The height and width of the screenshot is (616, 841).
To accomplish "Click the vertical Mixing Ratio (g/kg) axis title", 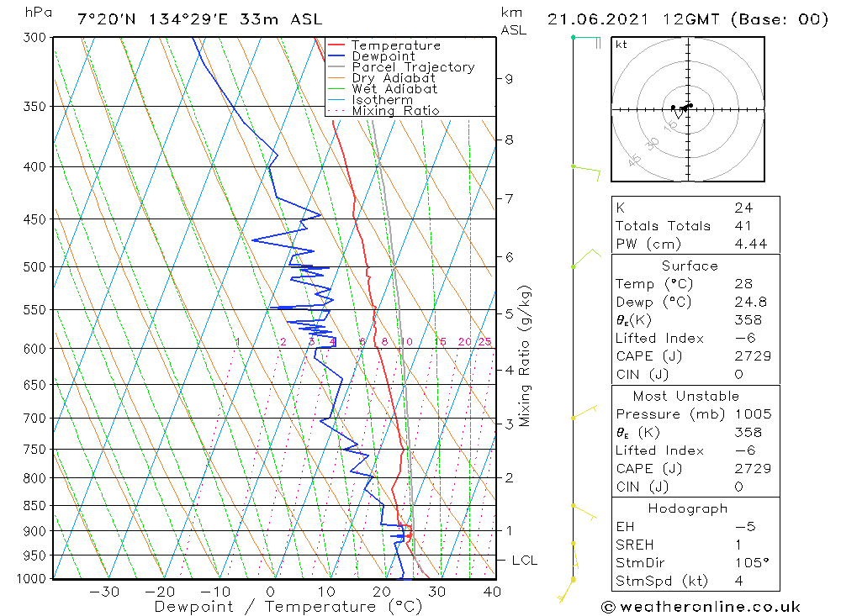I will point(525,356).
